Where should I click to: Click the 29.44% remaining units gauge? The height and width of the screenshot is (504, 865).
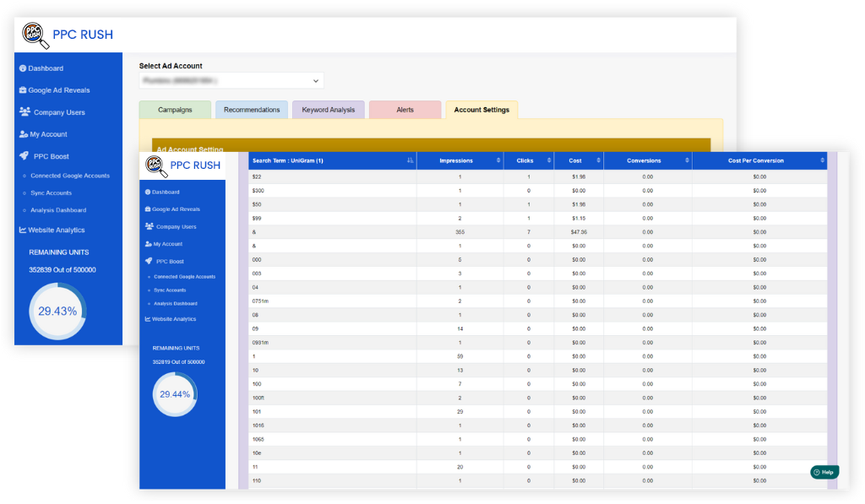coord(175,394)
